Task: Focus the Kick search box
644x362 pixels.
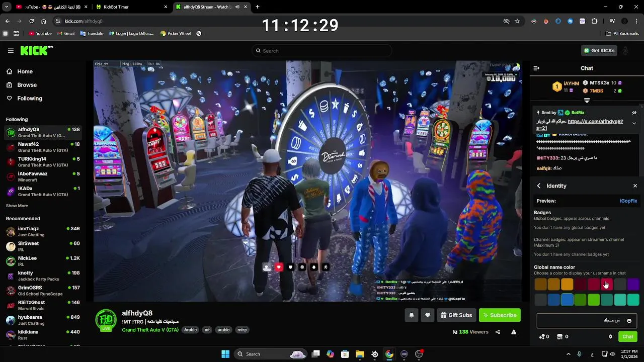Action: [x=322, y=51]
